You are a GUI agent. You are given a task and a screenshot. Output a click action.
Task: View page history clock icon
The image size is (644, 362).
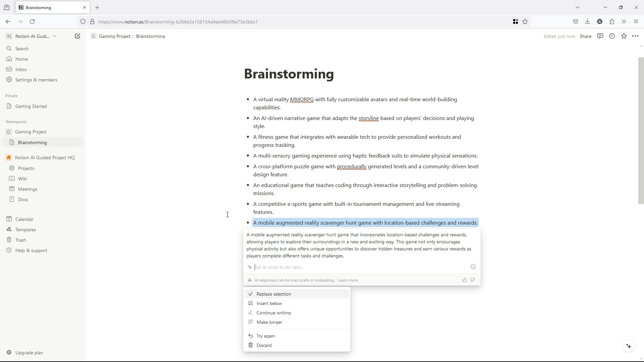pyautogui.click(x=612, y=36)
